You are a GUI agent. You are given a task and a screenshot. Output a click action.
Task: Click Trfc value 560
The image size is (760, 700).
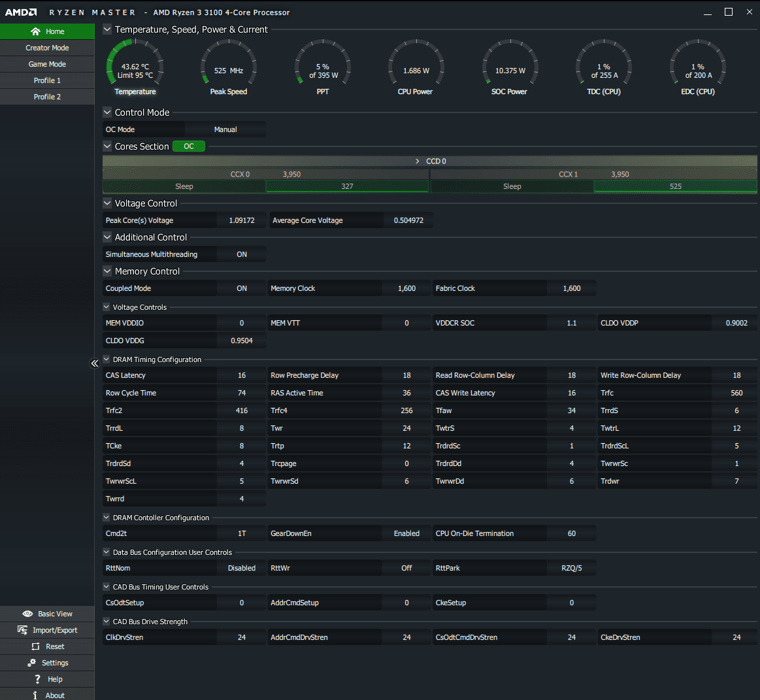[x=736, y=393]
